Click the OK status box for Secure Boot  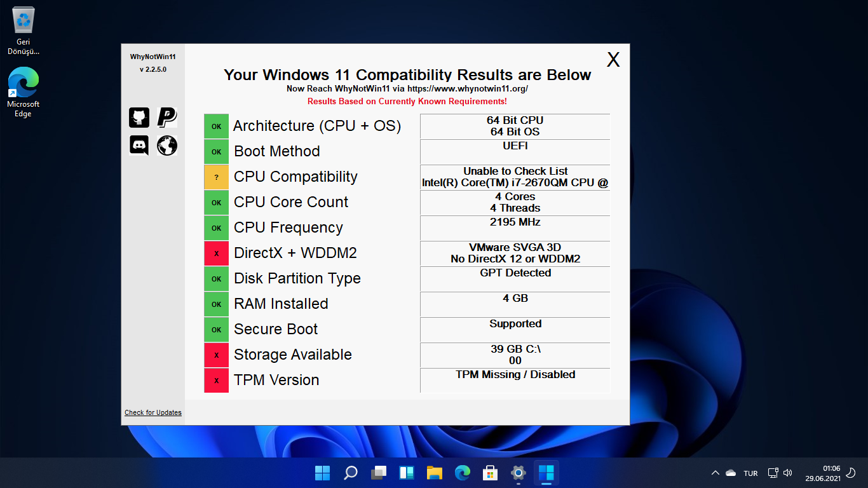(x=216, y=330)
